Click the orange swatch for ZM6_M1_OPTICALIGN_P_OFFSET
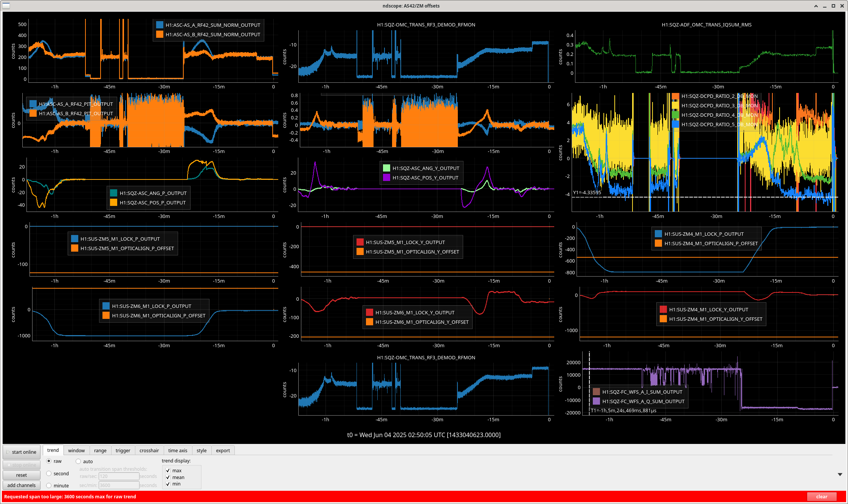848x504 pixels. click(x=106, y=315)
